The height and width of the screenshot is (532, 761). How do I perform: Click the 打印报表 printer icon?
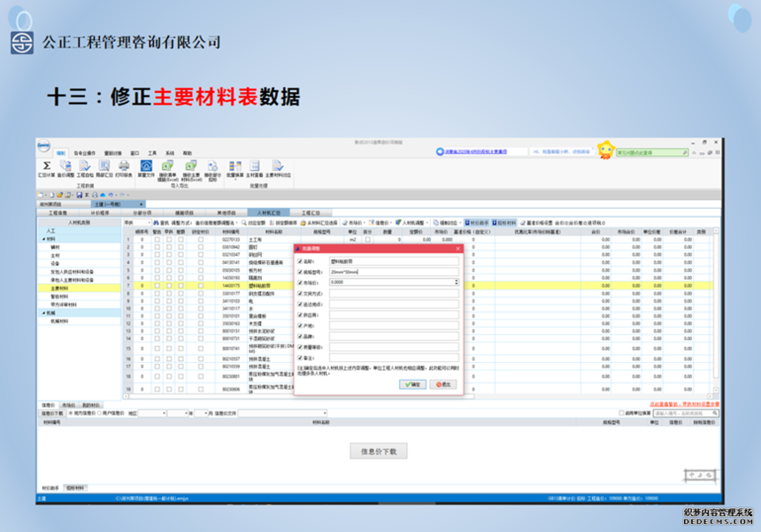125,166
